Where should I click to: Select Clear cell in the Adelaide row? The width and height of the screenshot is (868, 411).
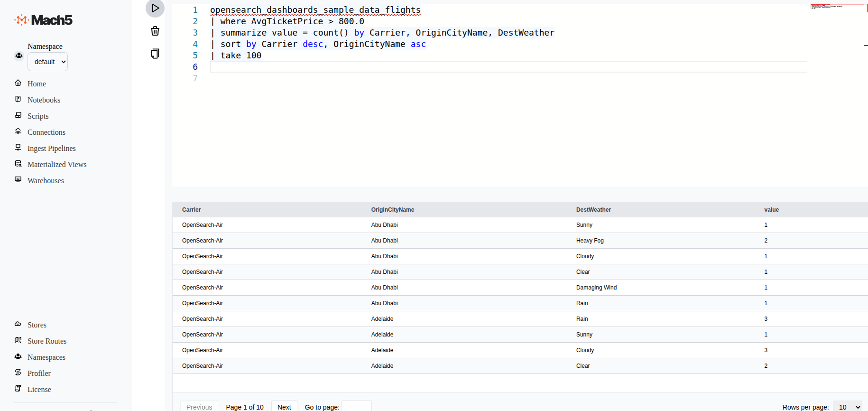coord(583,366)
